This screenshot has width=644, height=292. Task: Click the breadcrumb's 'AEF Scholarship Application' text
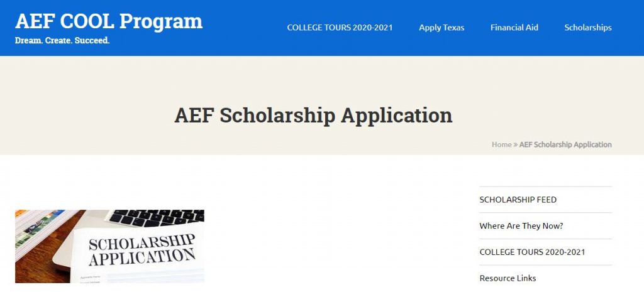(565, 144)
